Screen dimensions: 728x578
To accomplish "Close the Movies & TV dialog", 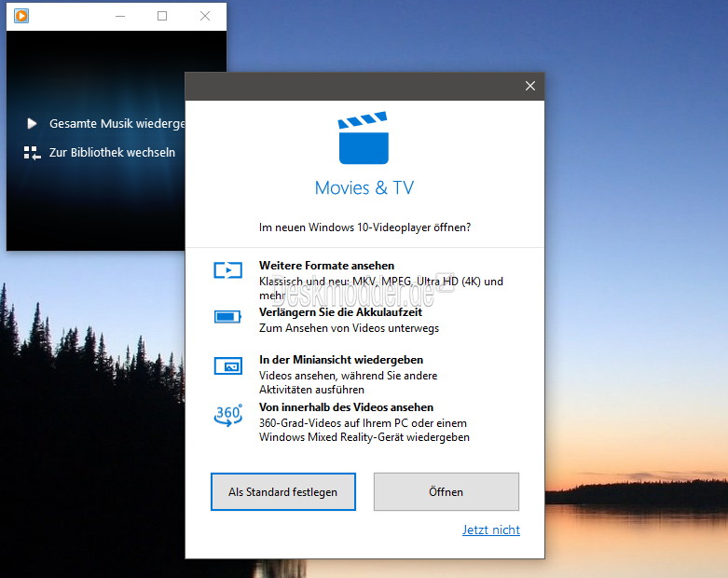I will click(x=530, y=86).
